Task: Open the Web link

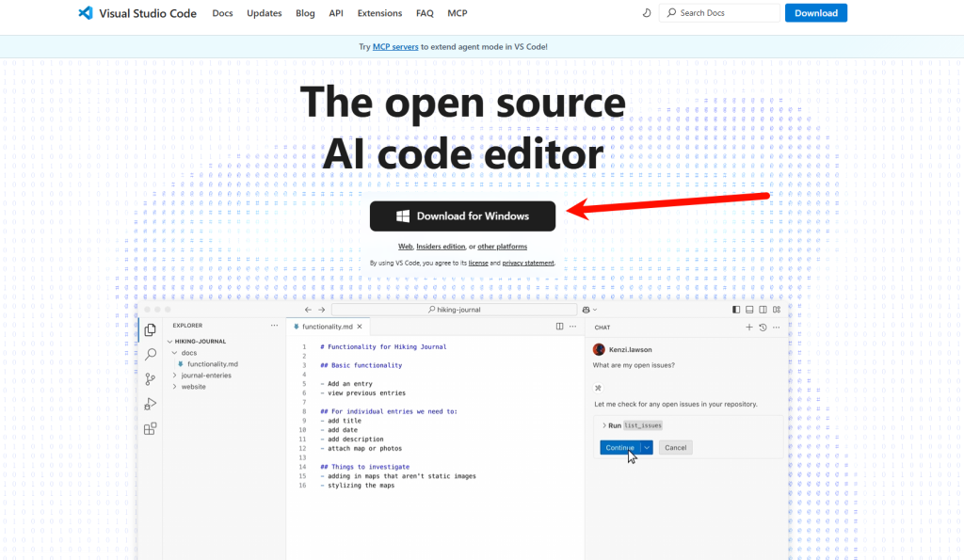Action: pos(405,247)
